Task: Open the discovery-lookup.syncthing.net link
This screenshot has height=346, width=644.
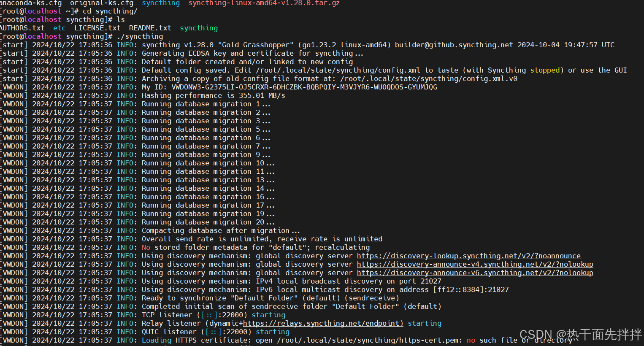Action: (x=468, y=256)
